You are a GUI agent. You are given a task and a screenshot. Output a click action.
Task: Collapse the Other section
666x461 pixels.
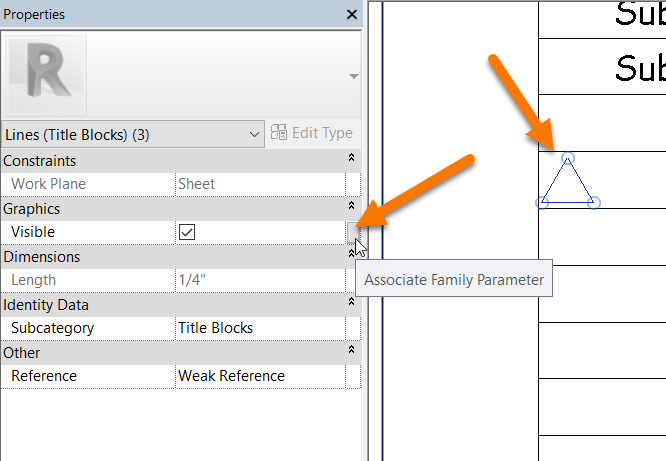click(351, 352)
